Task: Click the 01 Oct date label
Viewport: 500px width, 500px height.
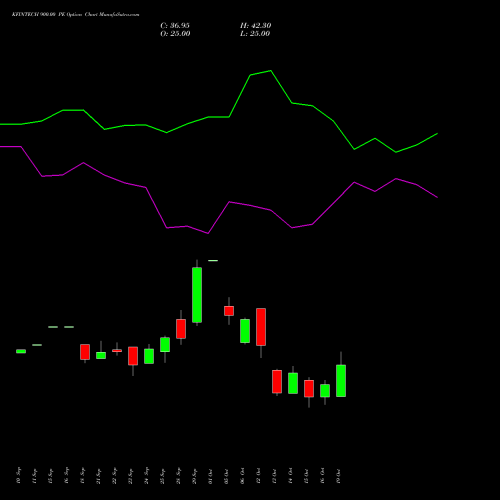Action: (210, 476)
